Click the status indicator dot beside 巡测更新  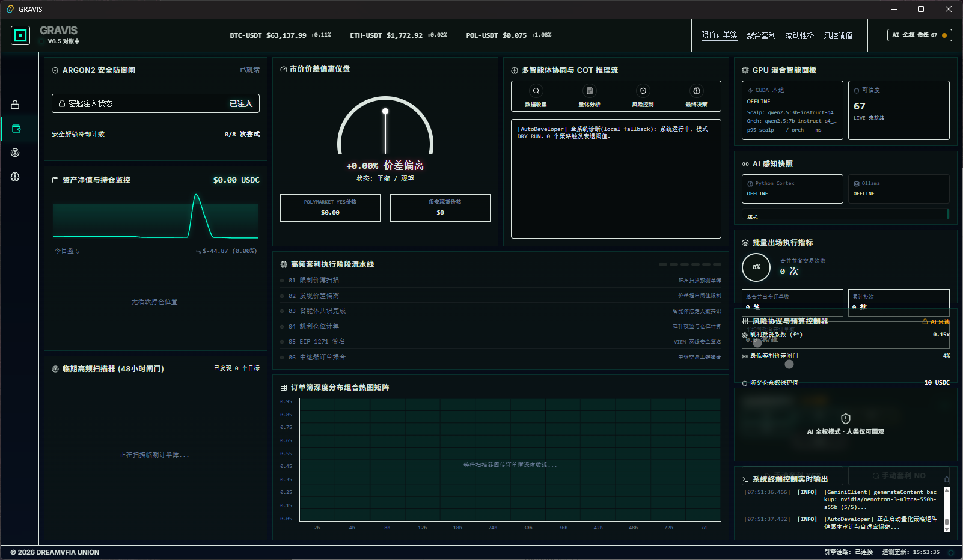(x=951, y=552)
